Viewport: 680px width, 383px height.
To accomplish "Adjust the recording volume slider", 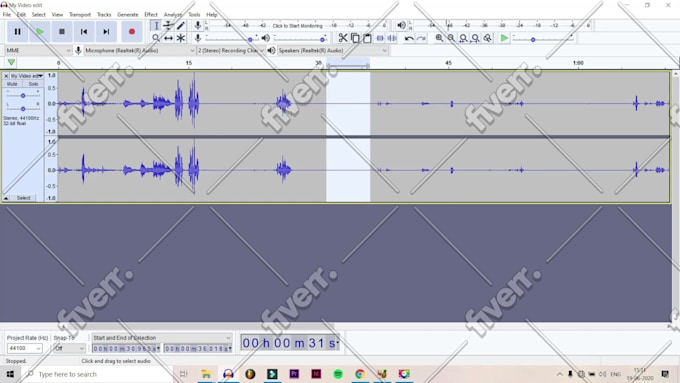I will pyautogui.click(x=232, y=39).
